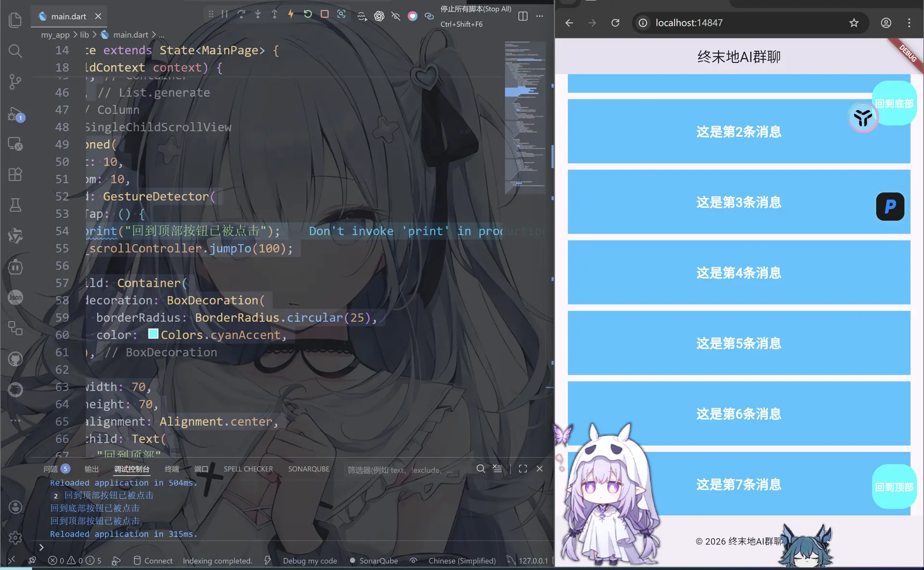Viewport: 924px width, 570px height.
Task: Click SonarQube status bar item
Action: pyautogui.click(x=374, y=560)
